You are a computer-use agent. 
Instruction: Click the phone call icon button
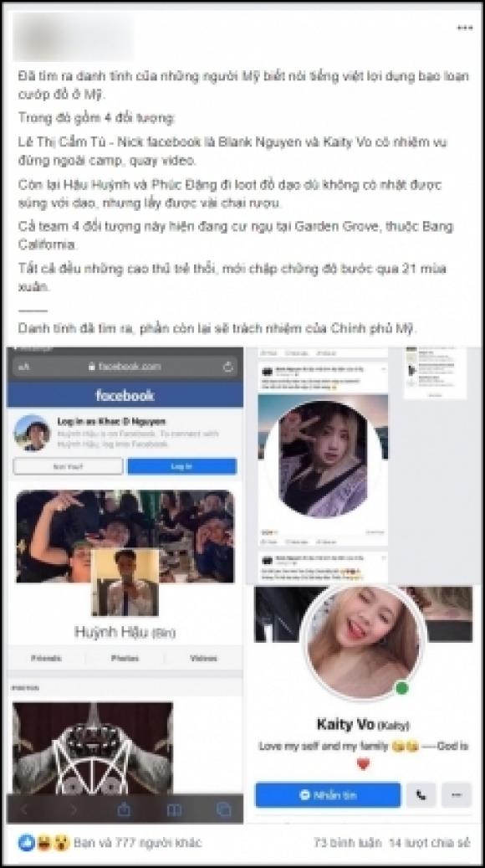tap(421, 795)
